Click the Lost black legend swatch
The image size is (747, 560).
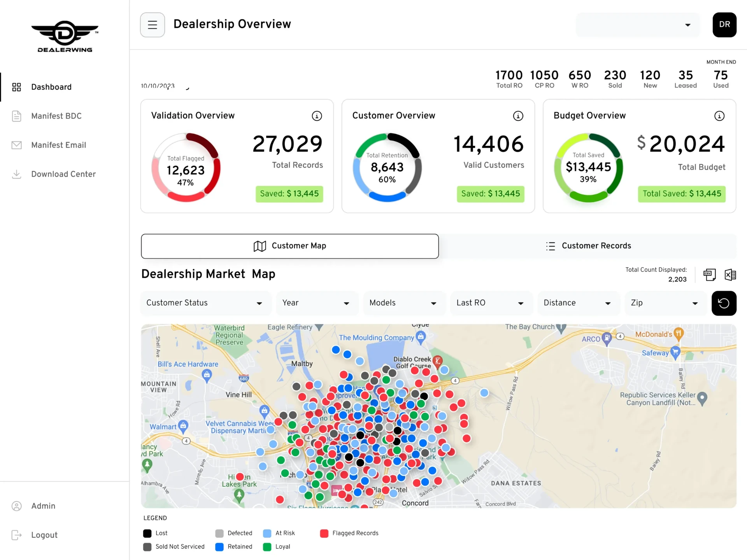(147, 534)
